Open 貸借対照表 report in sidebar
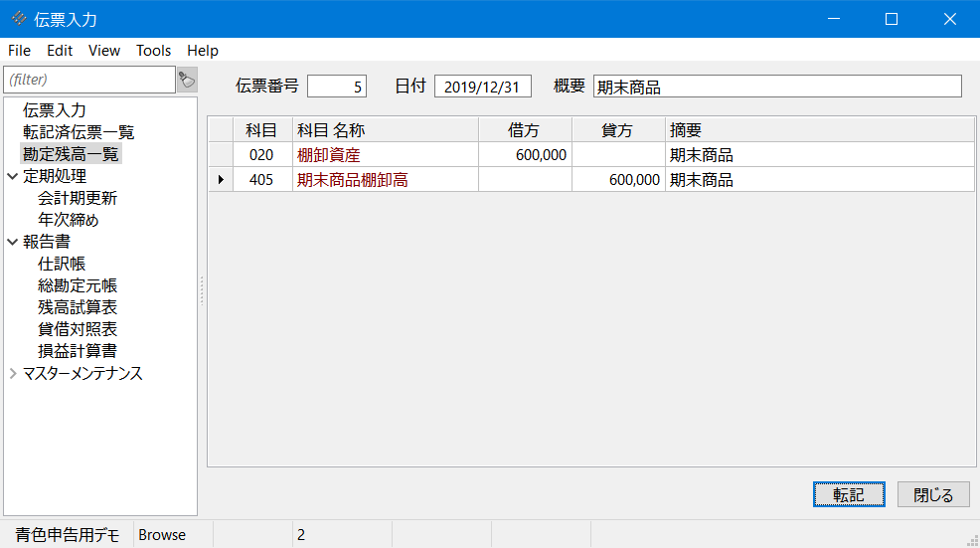Image resolution: width=980 pixels, height=548 pixels. click(x=78, y=329)
